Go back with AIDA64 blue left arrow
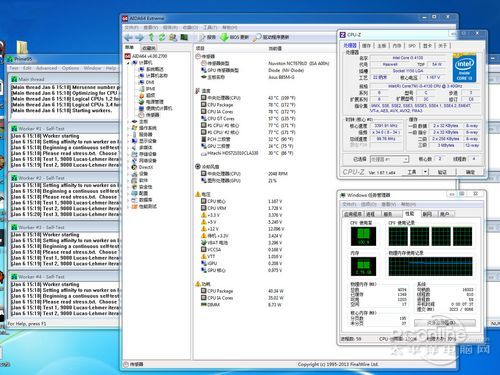Viewport: 500px width, 375px height. (x=129, y=37)
